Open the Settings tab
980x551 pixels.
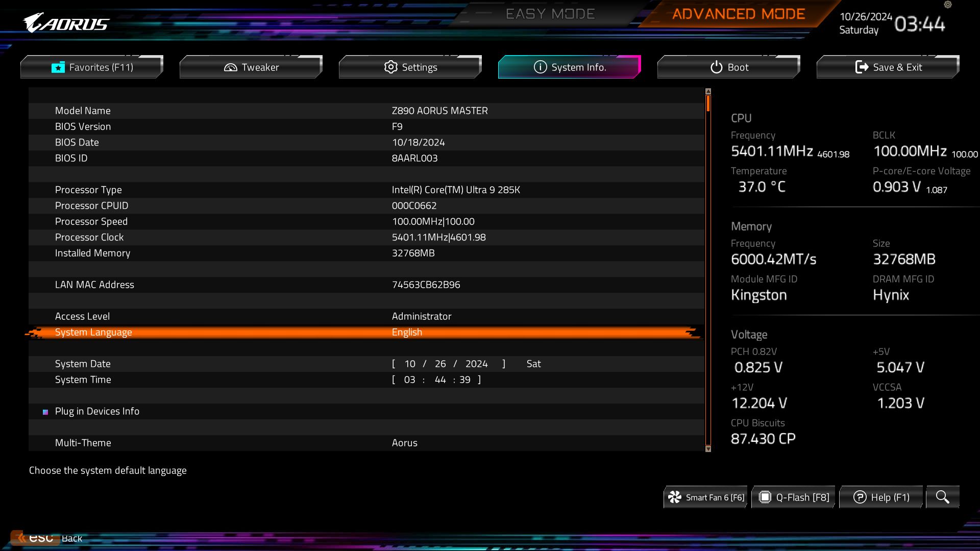[x=410, y=67]
